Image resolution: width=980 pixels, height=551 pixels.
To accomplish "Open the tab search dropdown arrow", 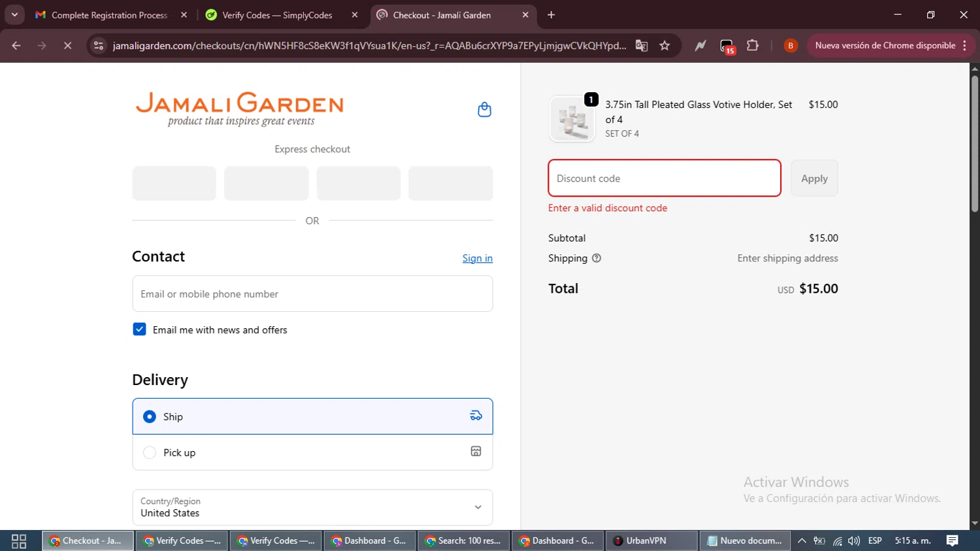I will pyautogui.click(x=14, y=15).
